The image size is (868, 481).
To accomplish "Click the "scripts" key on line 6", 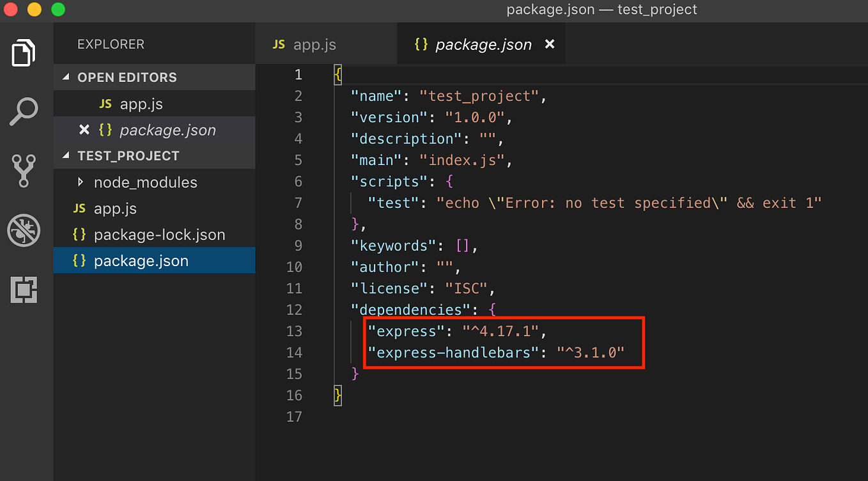I will click(390, 182).
